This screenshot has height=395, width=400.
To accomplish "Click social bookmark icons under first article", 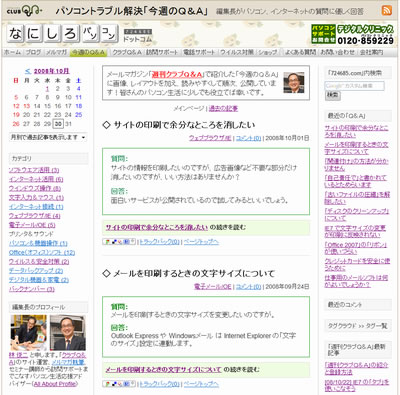I will tap(119, 241).
